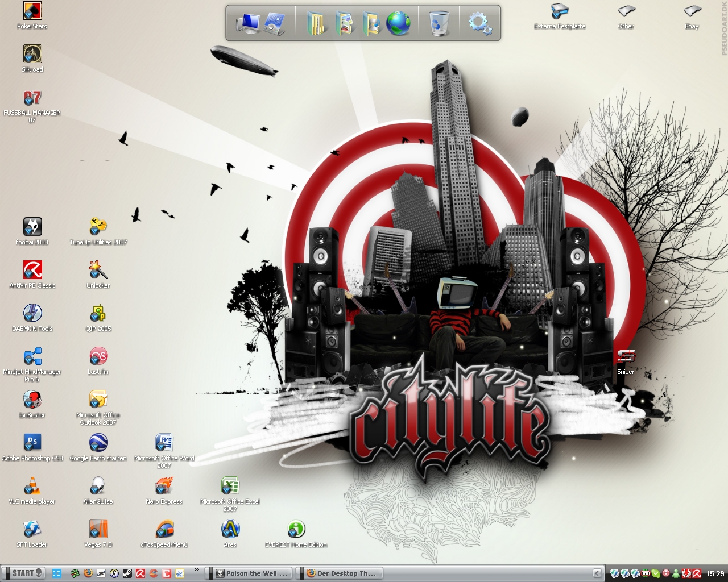Expand hidden system tray icons arrow
The height and width of the screenshot is (582, 728).
point(597,573)
